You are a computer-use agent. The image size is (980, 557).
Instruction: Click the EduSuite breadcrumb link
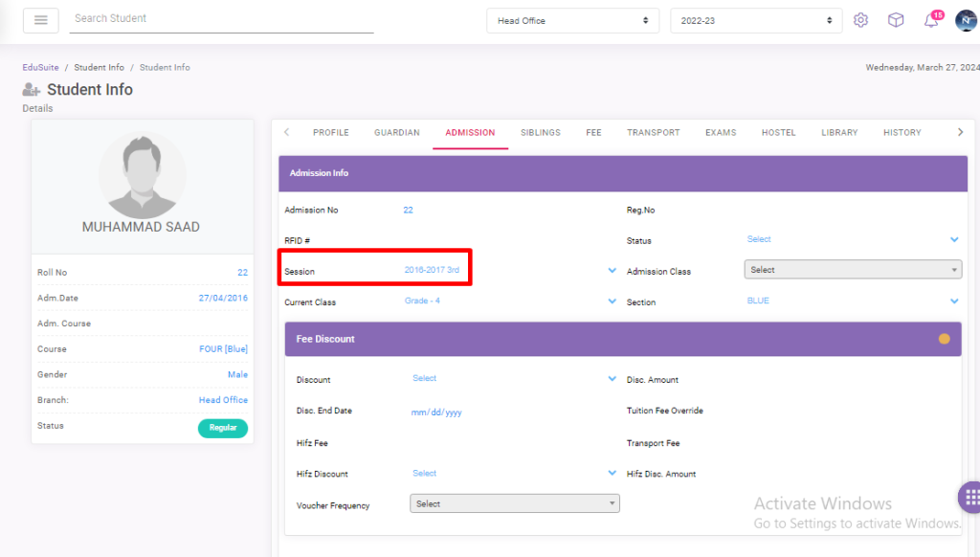tap(40, 68)
